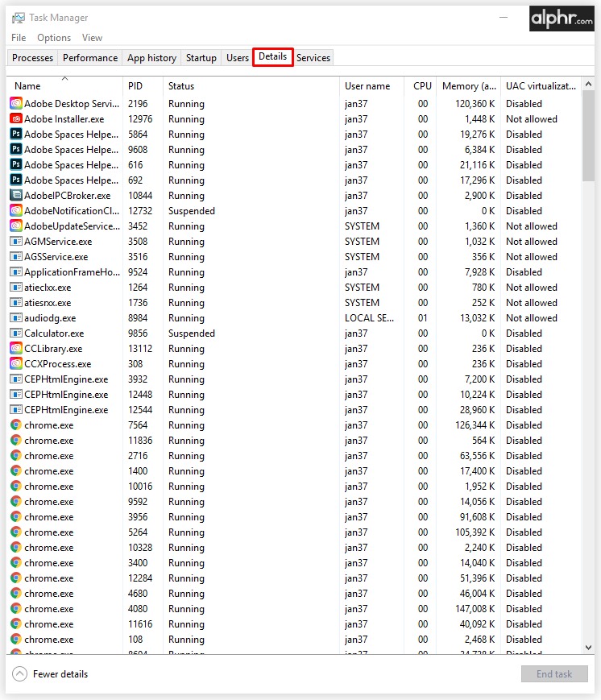The image size is (601, 700).
Task: Sort processes by Name column header
Action: pos(64,85)
